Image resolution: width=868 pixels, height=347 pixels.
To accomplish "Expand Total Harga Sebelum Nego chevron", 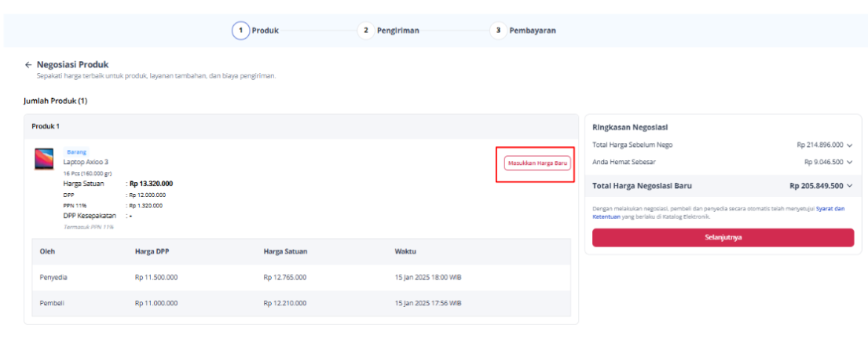I will 850,145.
